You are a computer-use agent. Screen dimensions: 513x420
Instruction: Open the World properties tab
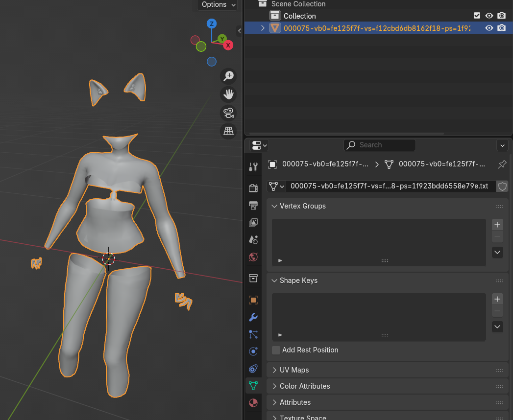253,257
